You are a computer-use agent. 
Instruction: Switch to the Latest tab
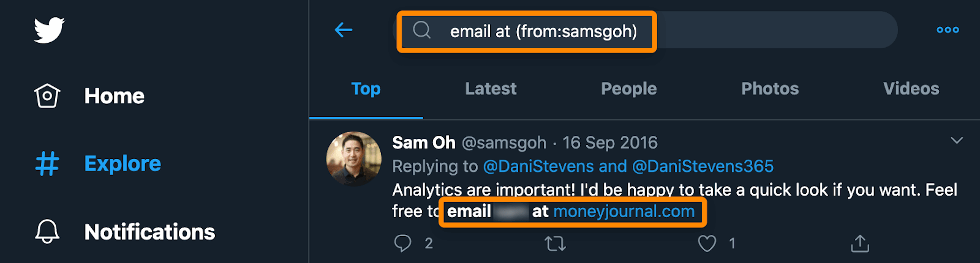pos(491,89)
